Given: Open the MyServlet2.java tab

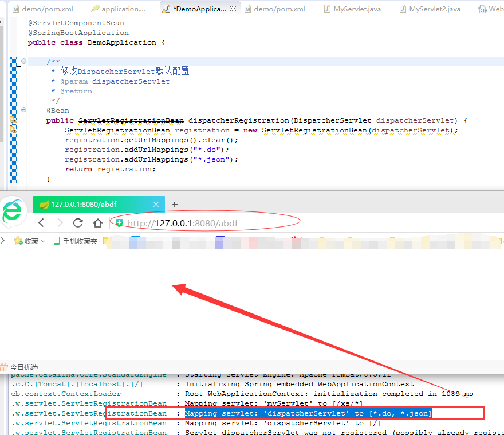Looking at the screenshot, I should [x=430, y=9].
